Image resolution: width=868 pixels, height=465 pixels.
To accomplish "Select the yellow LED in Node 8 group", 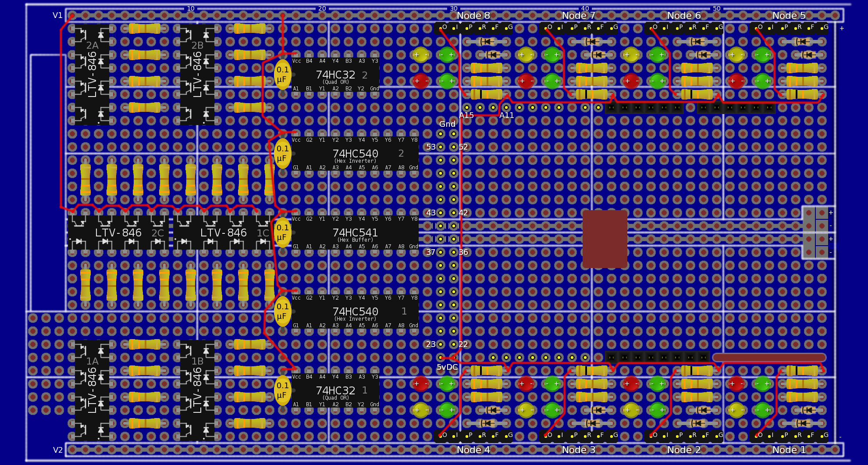I will (x=421, y=55).
